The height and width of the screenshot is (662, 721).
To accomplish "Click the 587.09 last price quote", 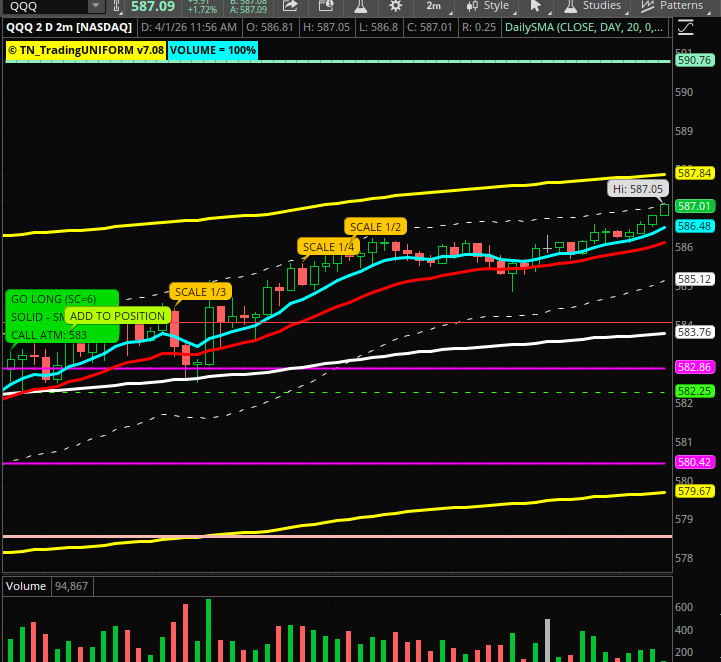I will pyautogui.click(x=153, y=6).
